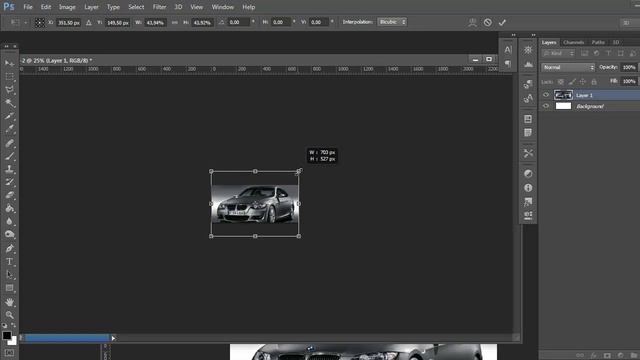640x360 pixels.
Task: Select the Dodge tool
Action: (x=9, y=234)
